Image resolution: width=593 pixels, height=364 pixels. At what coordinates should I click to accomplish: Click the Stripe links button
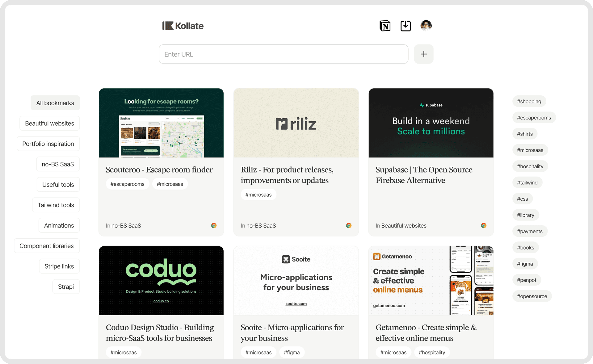click(59, 266)
